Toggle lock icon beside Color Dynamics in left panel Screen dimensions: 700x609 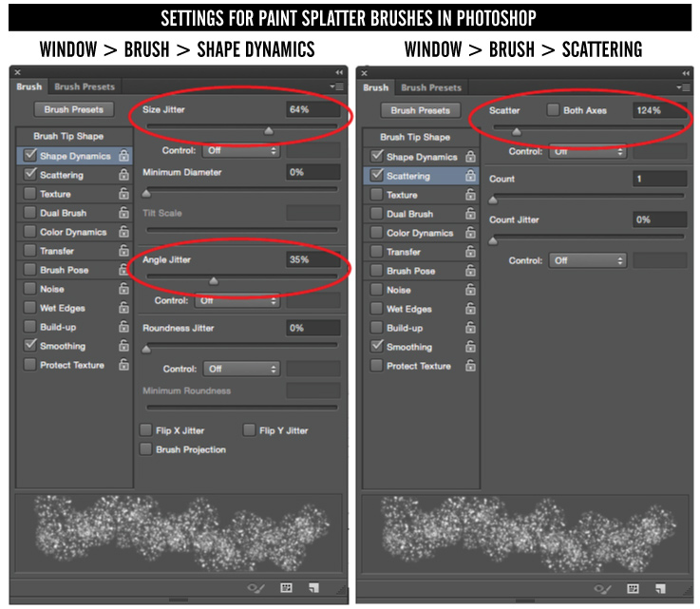[x=123, y=231]
